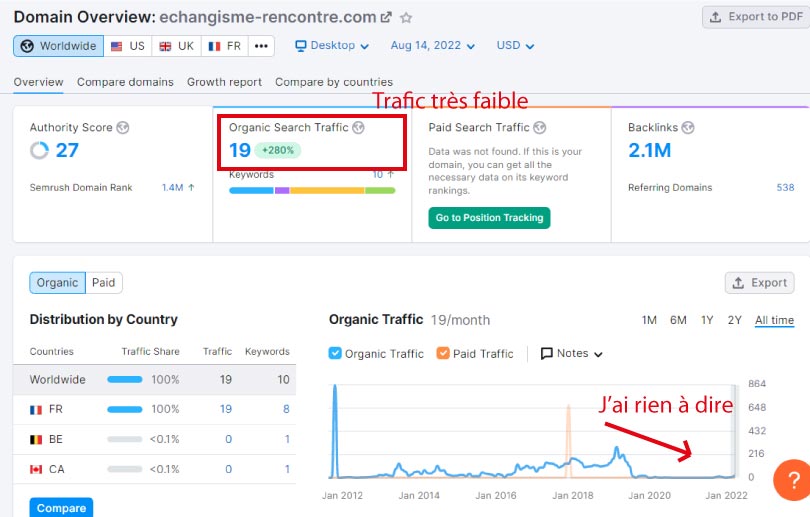Screen dimensions: 810x517
Task: Select Worldwide row in country table
Action: pos(154,380)
